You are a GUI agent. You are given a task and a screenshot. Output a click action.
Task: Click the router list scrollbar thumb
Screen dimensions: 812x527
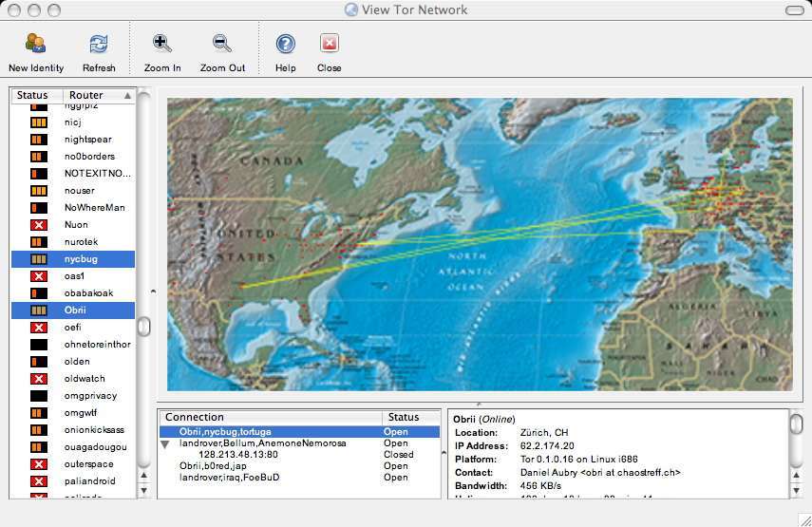[x=144, y=327]
